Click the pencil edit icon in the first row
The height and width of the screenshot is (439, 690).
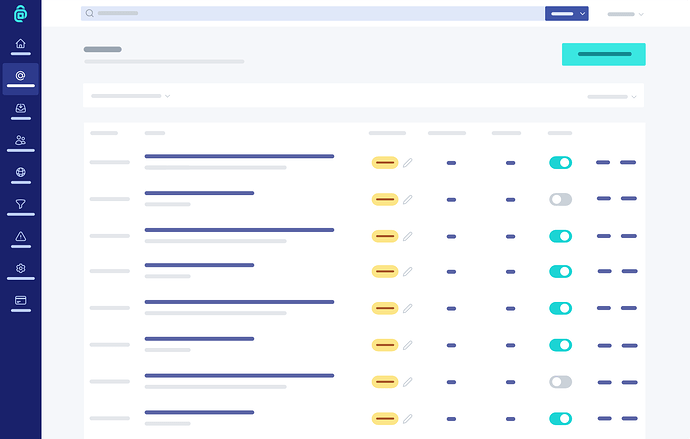(x=408, y=162)
